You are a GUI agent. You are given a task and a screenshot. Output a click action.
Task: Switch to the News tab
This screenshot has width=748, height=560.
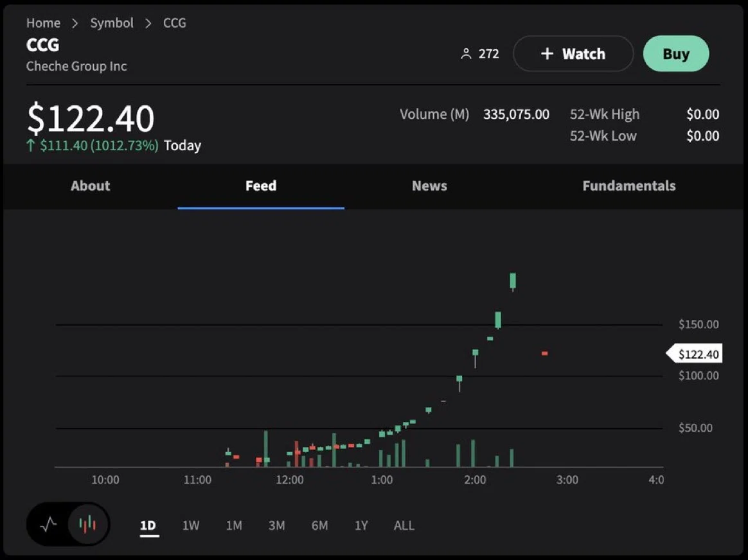click(x=429, y=186)
